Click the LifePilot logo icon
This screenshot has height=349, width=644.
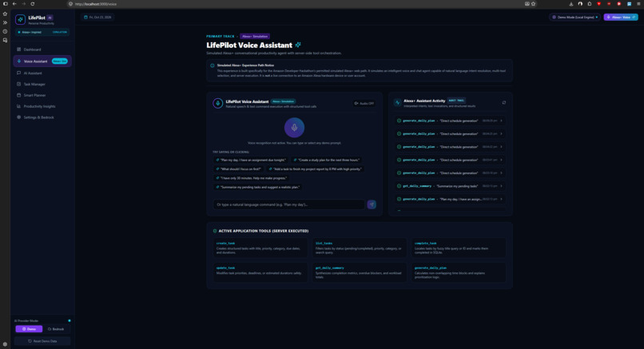click(20, 19)
